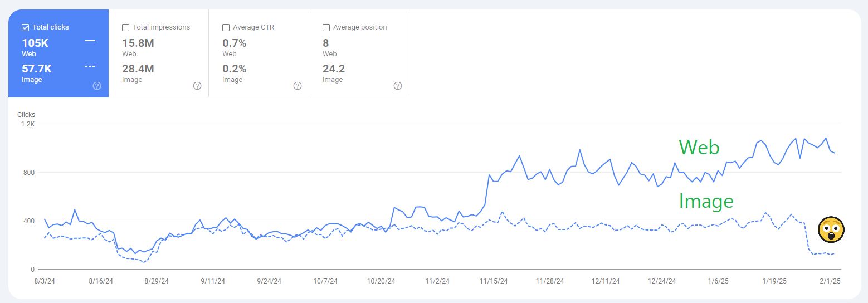This screenshot has width=868, height=303.
Task: Open the Average CTR help icon
Action: click(298, 86)
